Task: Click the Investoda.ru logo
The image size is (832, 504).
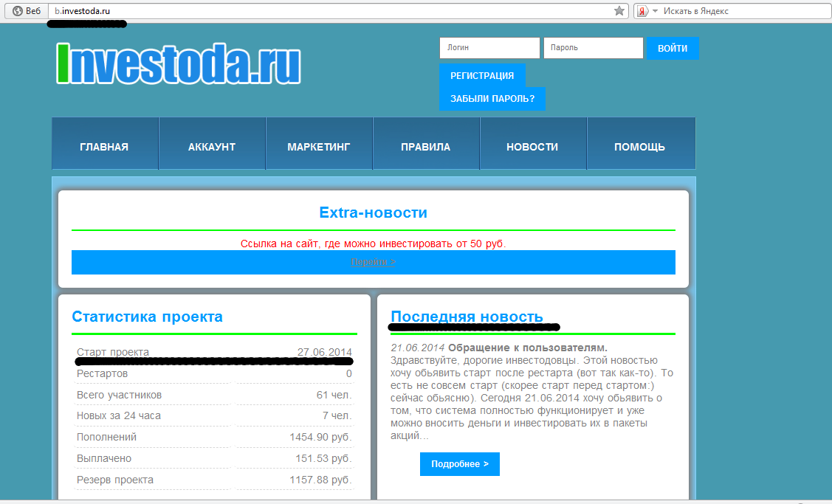Action: tap(179, 63)
